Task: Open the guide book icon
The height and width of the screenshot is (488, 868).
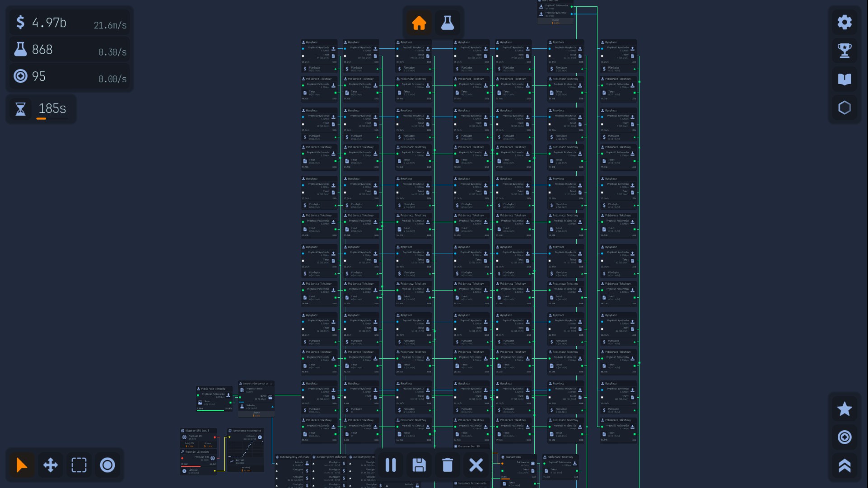Action: point(844,79)
